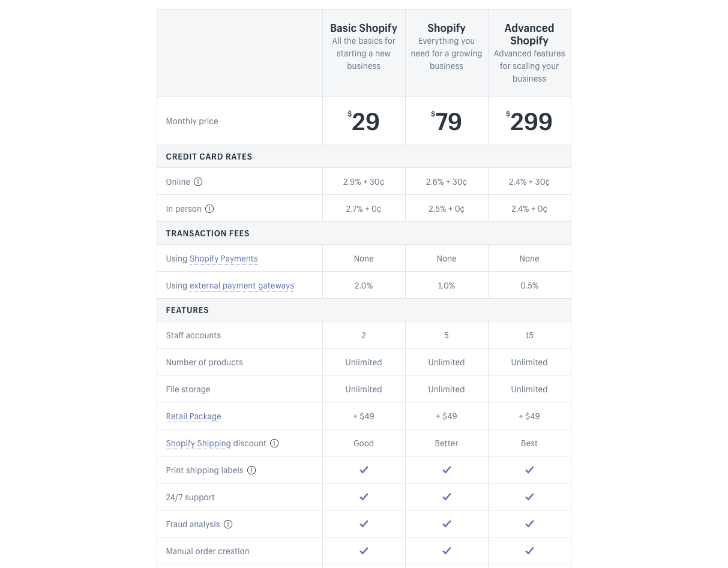The width and height of the screenshot is (728, 568).
Task: Click the Print shipping labels checkmark under Shopify
Action: (x=447, y=470)
